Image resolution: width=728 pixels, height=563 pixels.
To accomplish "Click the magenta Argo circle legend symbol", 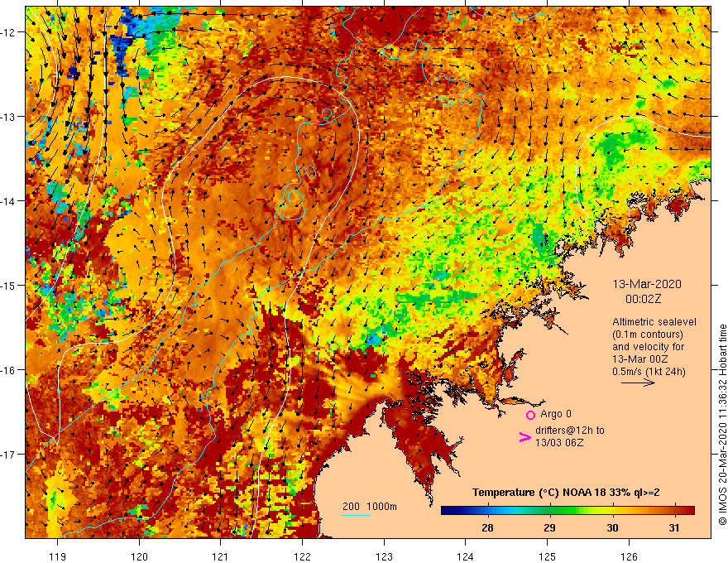I will point(530,415).
